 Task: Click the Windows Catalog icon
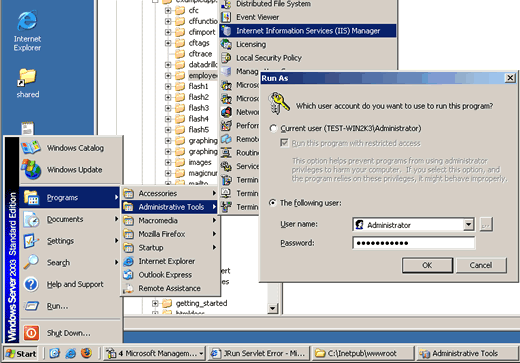(31, 148)
